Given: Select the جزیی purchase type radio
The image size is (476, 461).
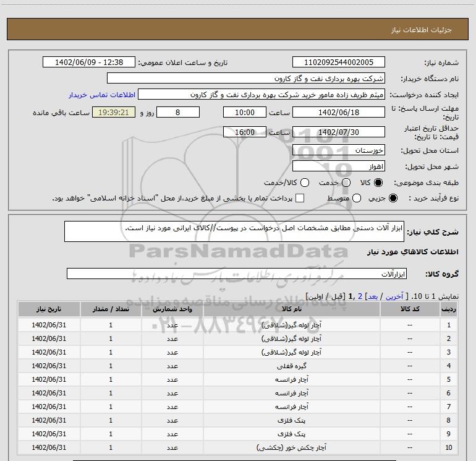Looking at the screenshot, I should pyautogui.click(x=393, y=198).
